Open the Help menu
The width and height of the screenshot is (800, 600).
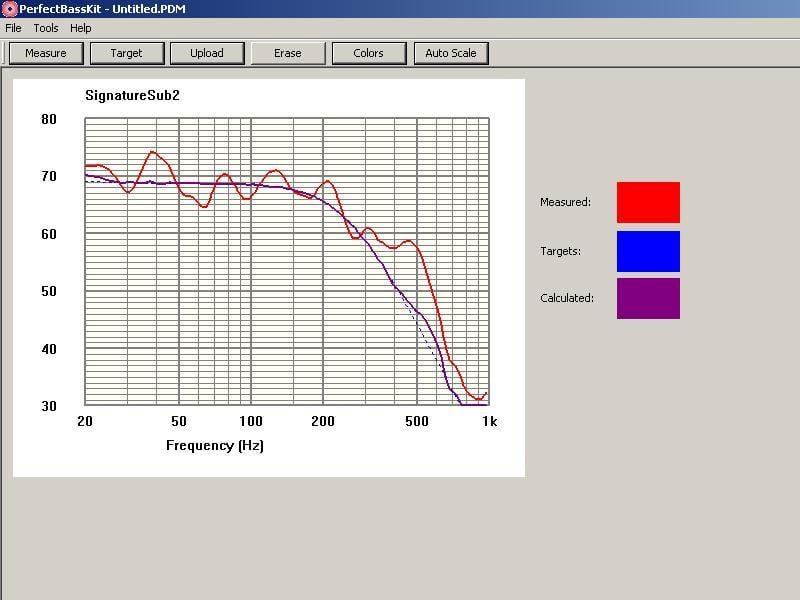pyautogui.click(x=81, y=28)
